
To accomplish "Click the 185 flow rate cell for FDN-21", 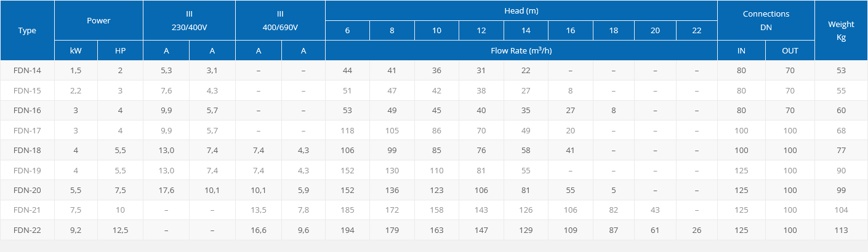I will (347, 210).
